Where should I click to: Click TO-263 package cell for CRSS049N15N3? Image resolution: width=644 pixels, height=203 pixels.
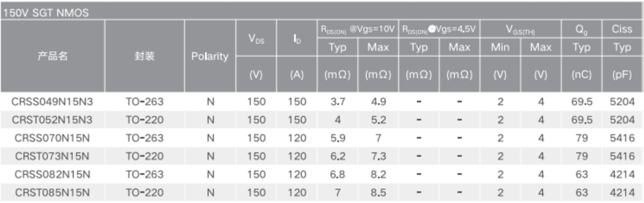point(144,102)
